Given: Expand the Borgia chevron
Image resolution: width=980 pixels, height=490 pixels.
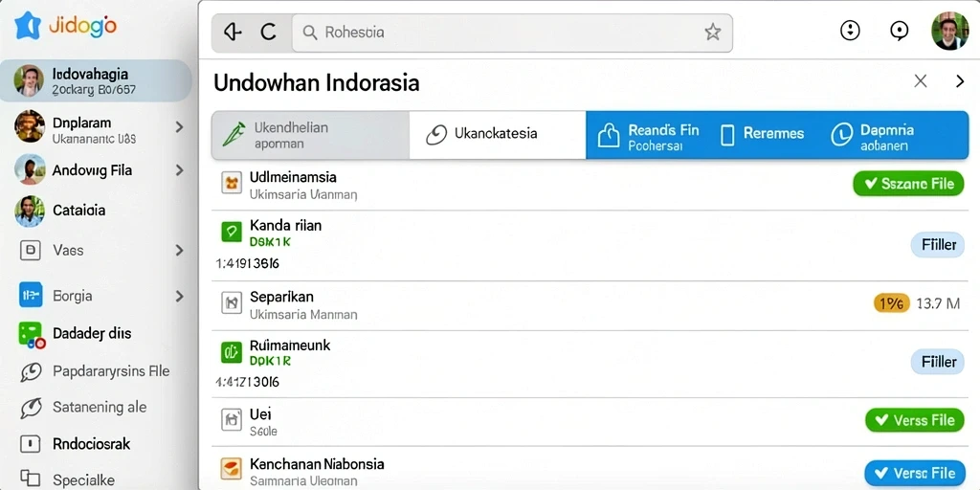Looking at the screenshot, I should point(179,297).
